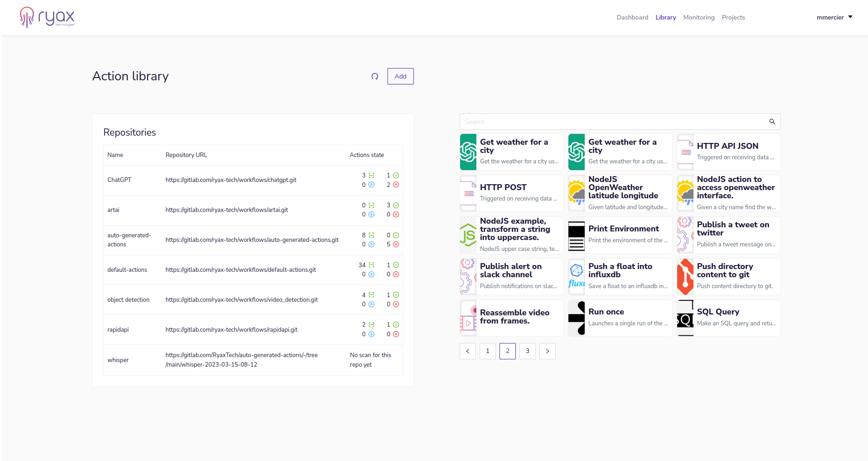This screenshot has width=868, height=461.
Task: Click ChatGPT row success check icon
Action: click(x=396, y=175)
